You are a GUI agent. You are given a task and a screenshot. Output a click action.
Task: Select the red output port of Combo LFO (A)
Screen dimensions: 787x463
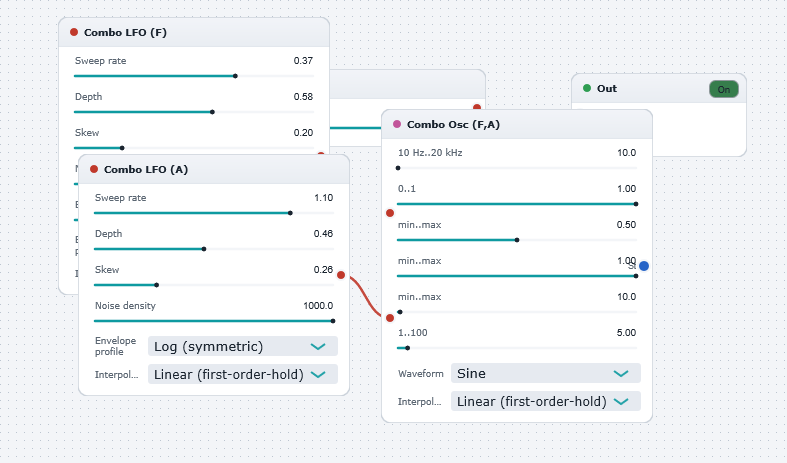pyautogui.click(x=341, y=275)
